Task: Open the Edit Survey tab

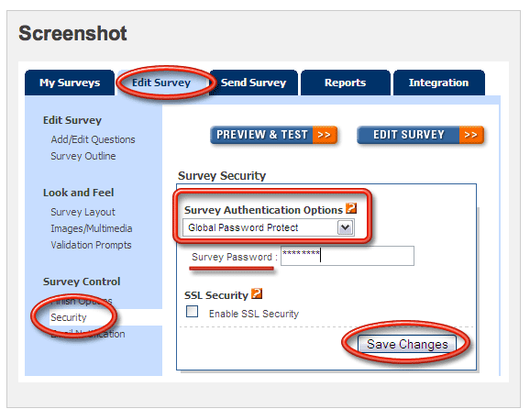Action: pyautogui.click(x=161, y=83)
